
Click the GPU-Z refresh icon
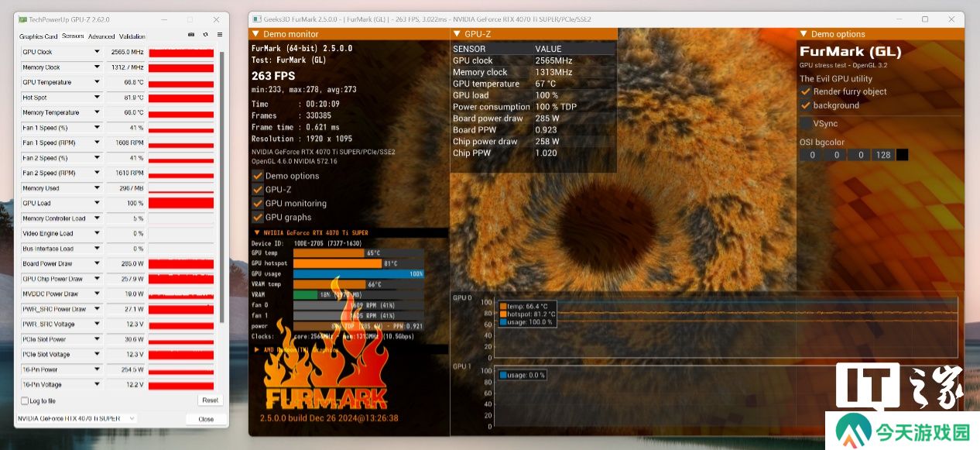(x=205, y=35)
